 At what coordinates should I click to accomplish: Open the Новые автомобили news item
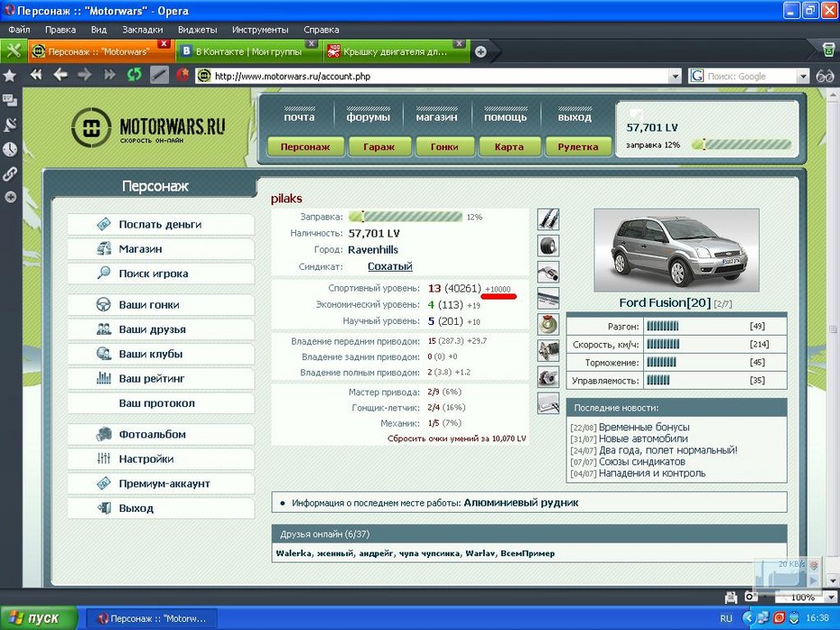[643, 439]
